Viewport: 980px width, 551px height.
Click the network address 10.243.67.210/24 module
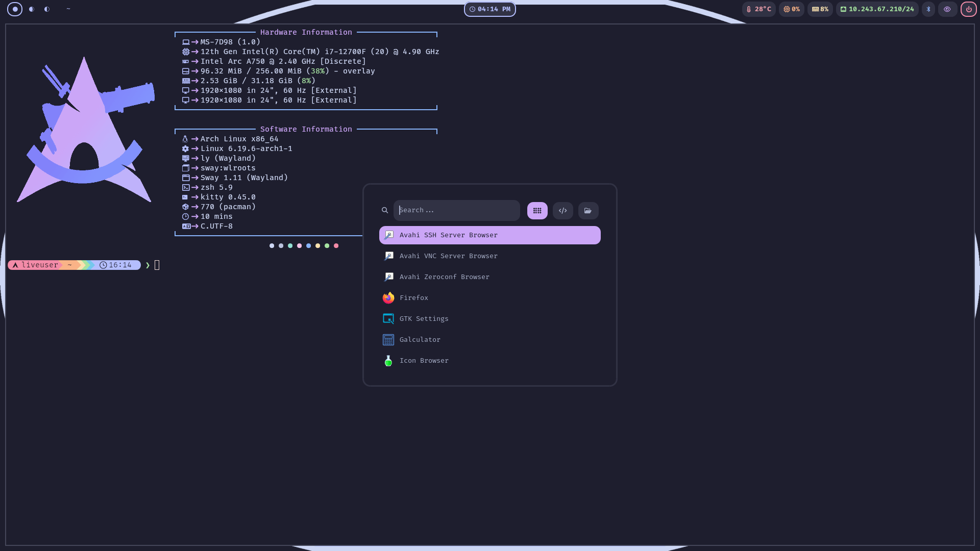[877, 9]
